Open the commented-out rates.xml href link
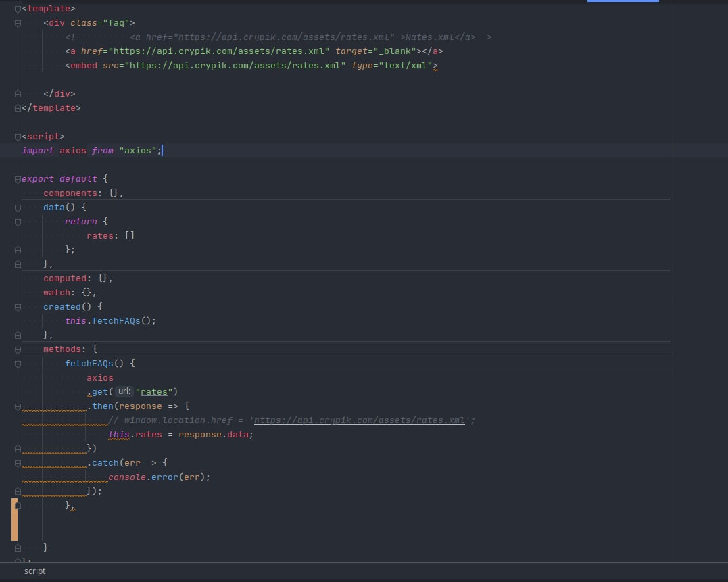728x582 pixels. pyautogui.click(x=283, y=37)
